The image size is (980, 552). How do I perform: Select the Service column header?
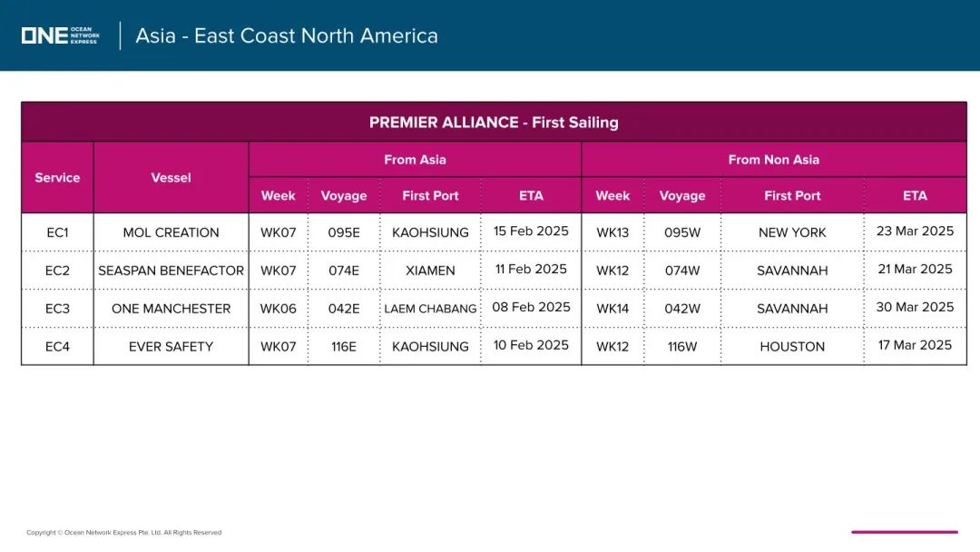coord(57,178)
